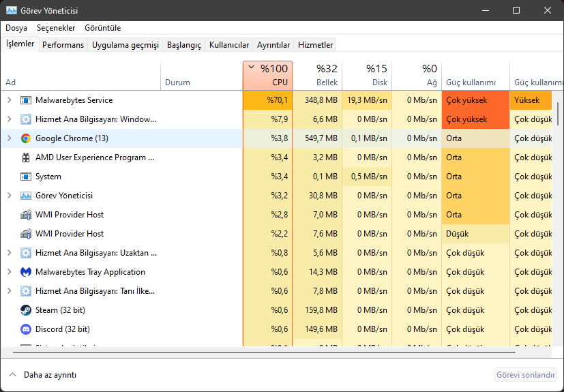Click the Steam (32 bit) icon
564x392 pixels.
coord(25,310)
